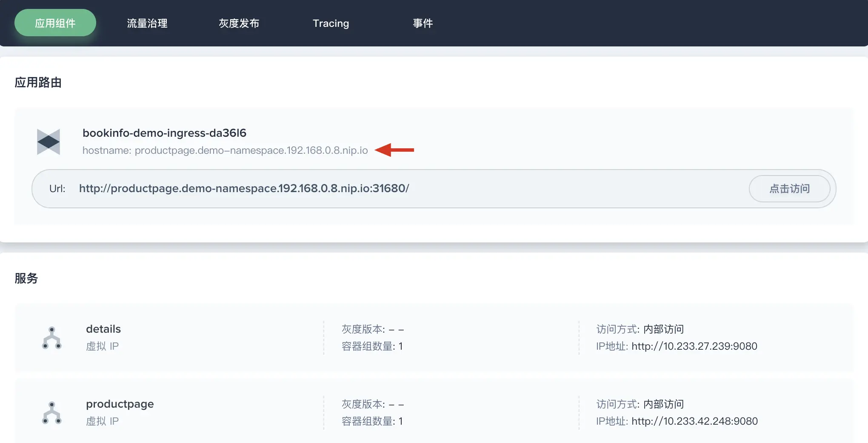The width and height of the screenshot is (868, 443).
Task: Click 容器组数量: 1 in productpage row
Action: pos(372,421)
